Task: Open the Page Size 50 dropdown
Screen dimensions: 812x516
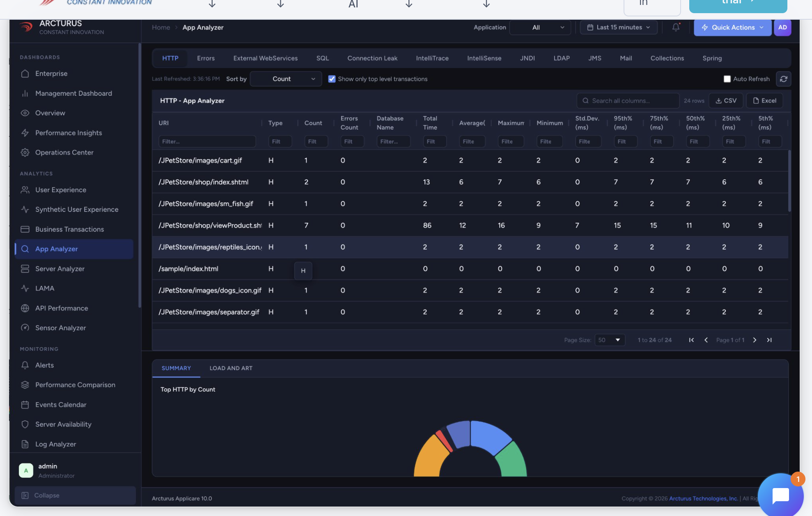Action: pos(610,340)
